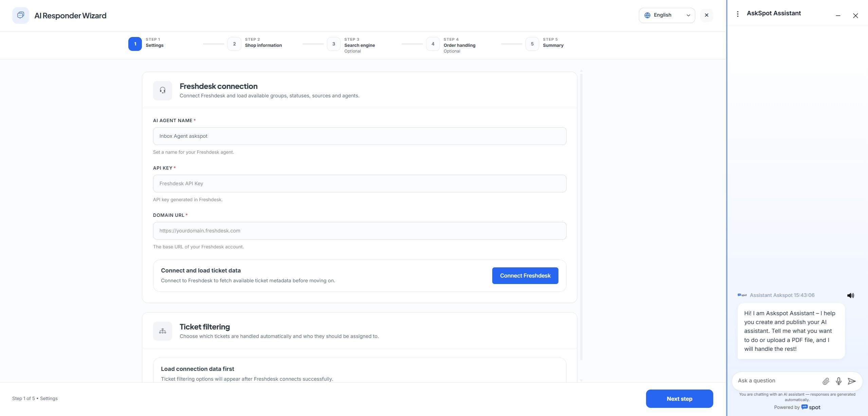Select Step 1 Settings in the stepper
The height and width of the screenshot is (416, 868).
[x=146, y=44]
